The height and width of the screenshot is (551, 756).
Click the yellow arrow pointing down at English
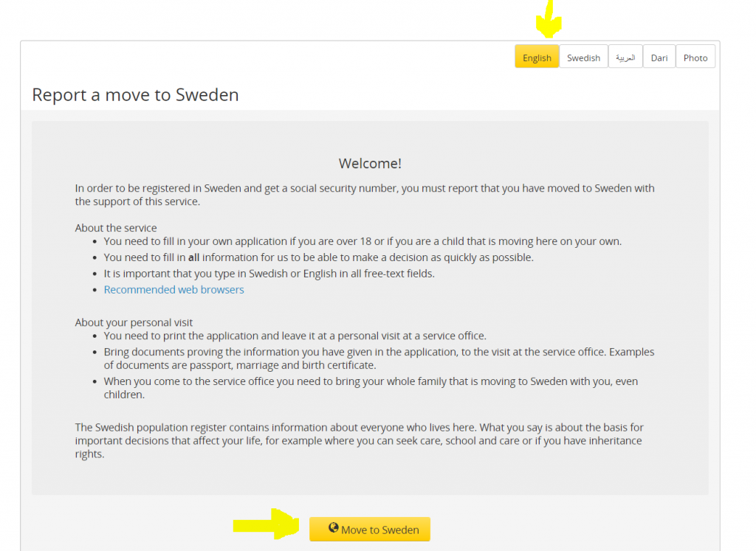tap(549, 19)
